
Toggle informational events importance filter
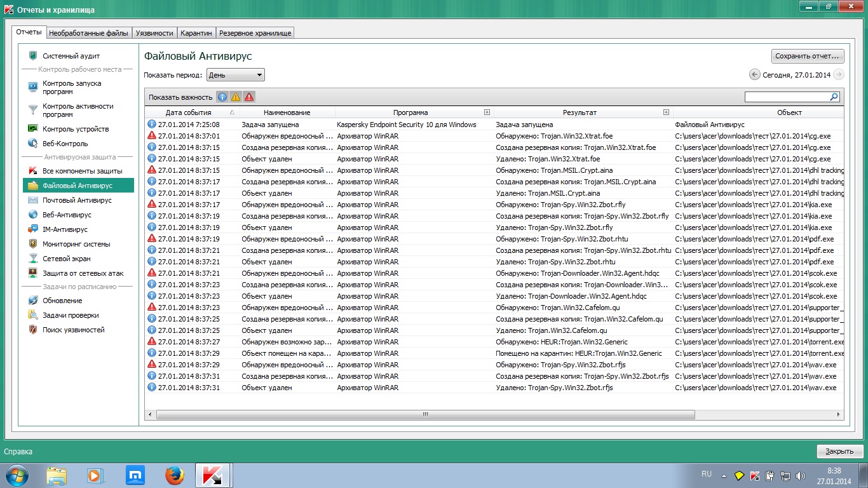(222, 97)
